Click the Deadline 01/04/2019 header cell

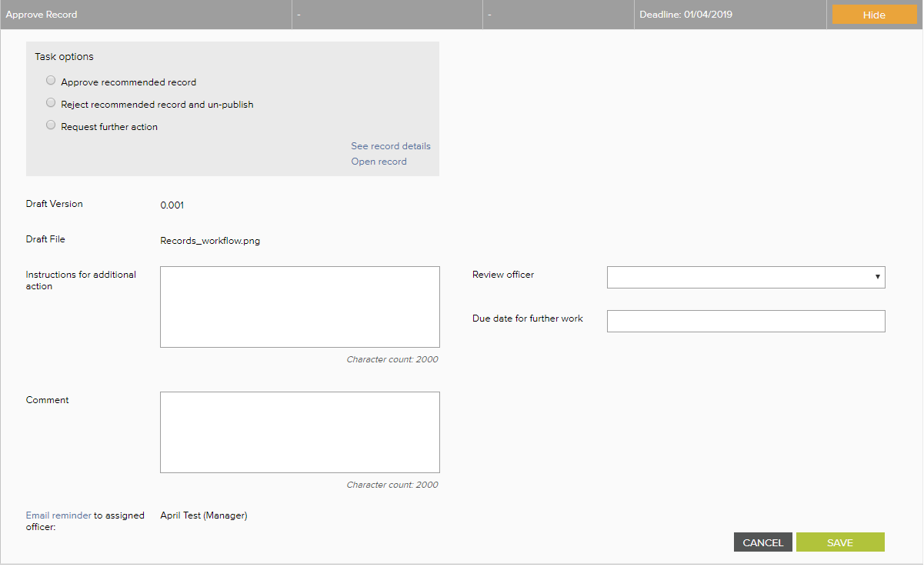click(x=686, y=15)
